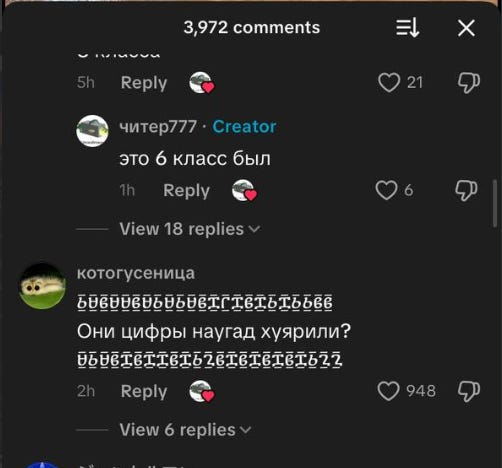502x468 pixels.
Task: Open the читер777 username link
Action: point(158,127)
